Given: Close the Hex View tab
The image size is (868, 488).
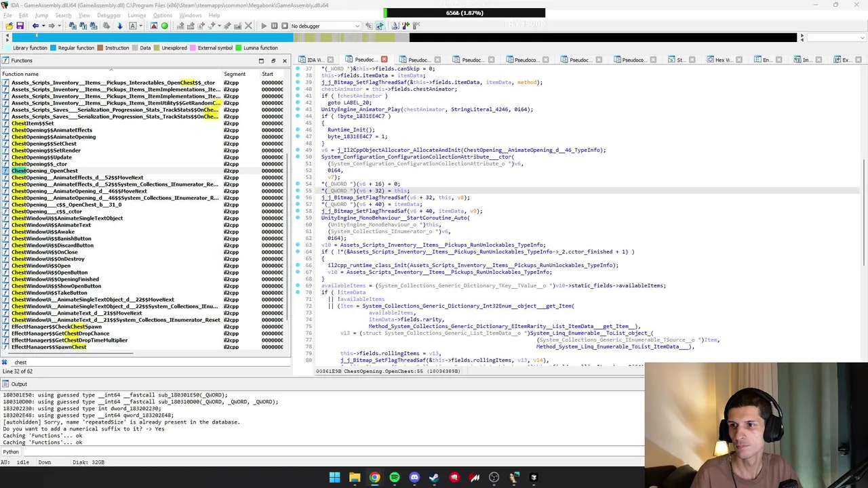Looking at the screenshot, I should coord(738,60).
